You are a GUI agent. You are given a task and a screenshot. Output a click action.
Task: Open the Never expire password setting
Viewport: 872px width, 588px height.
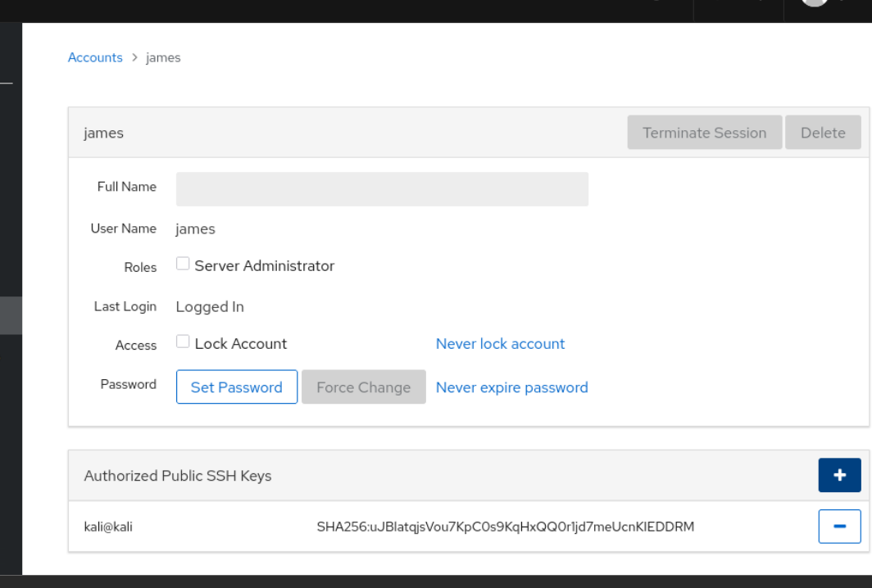pyautogui.click(x=511, y=387)
